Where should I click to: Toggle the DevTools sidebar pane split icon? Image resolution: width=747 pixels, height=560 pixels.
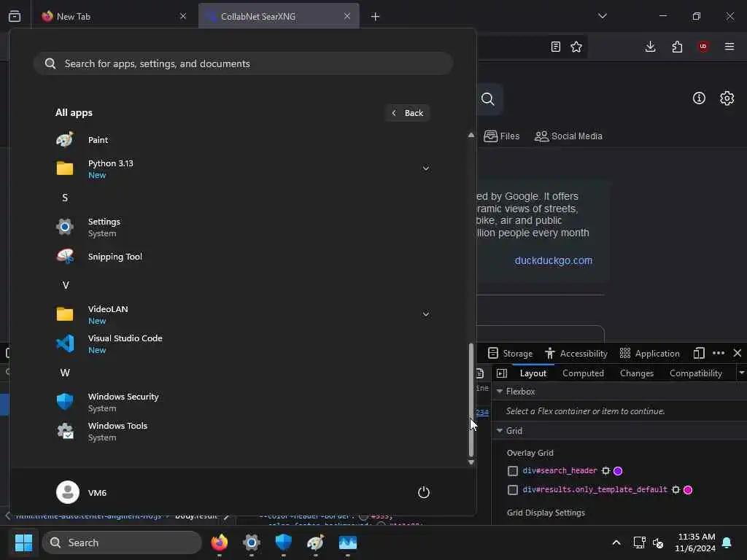(x=502, y=373)
